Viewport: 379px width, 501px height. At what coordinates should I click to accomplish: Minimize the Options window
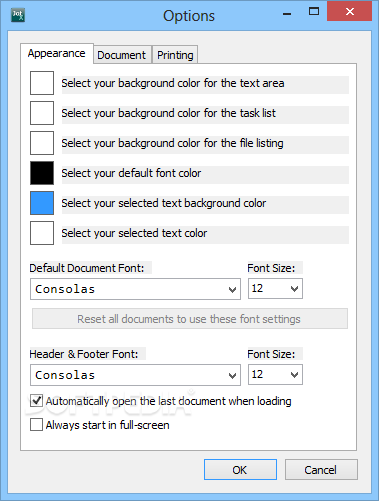pos(287,13)
